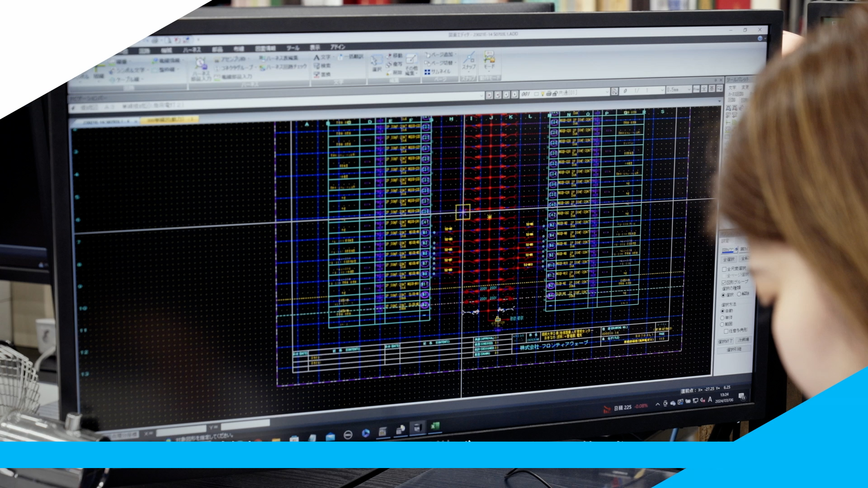This screenshot has width=868, height=488.
Task: Open the 置換 replace tool
Action: coord(322,75)
